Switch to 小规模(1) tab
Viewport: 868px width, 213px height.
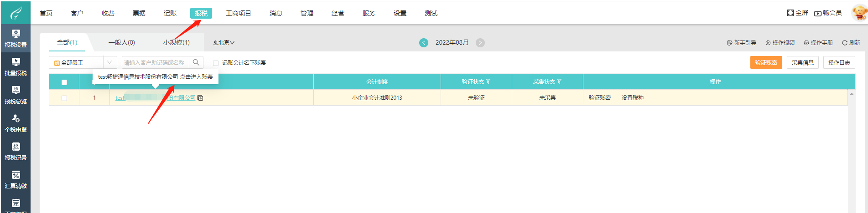click(177, 42)
